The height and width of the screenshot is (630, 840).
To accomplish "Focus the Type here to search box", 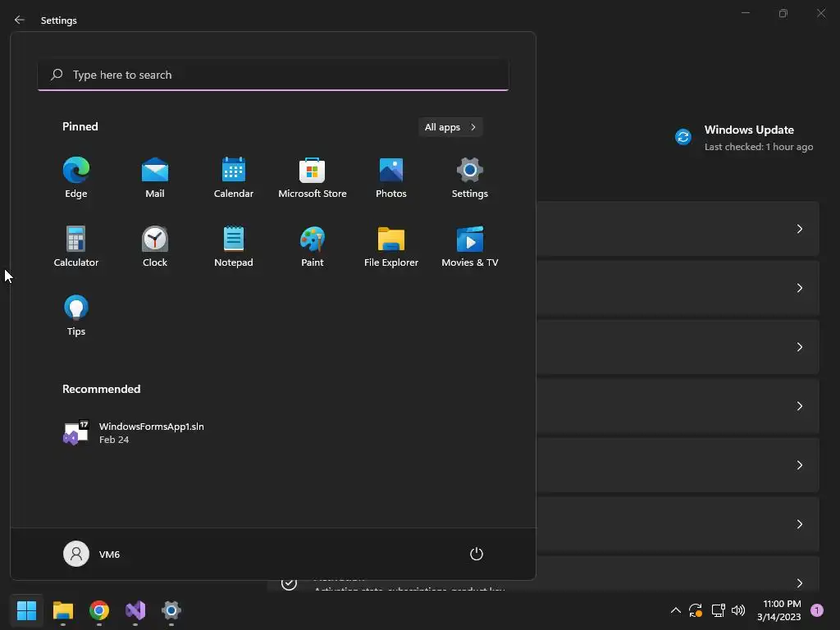I will click(273, 75).
